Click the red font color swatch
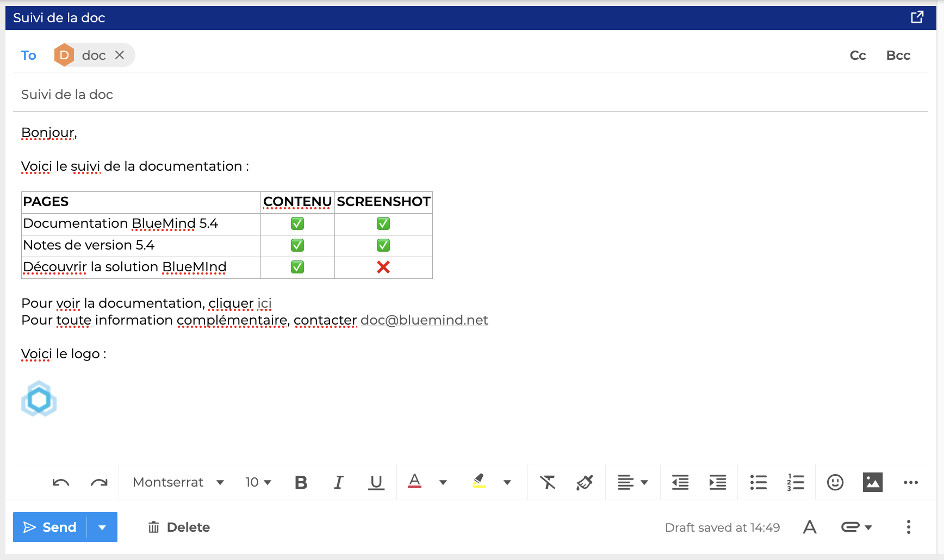 (414, 482)
